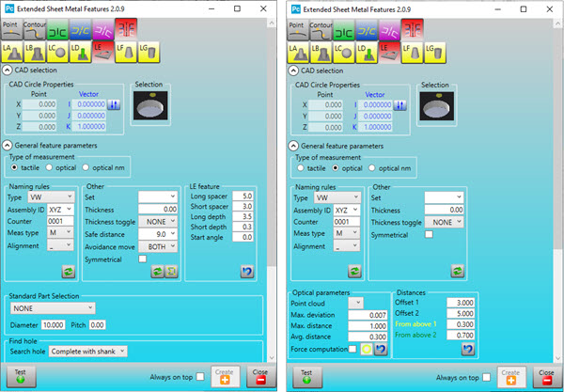
Task: Click the Test button in left window
Action: [x=20, y=376]
